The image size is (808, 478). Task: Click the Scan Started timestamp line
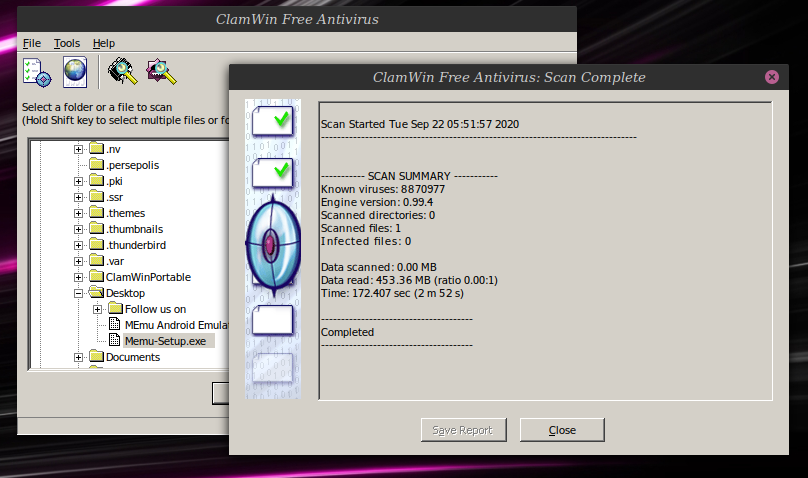coord(420,124)
